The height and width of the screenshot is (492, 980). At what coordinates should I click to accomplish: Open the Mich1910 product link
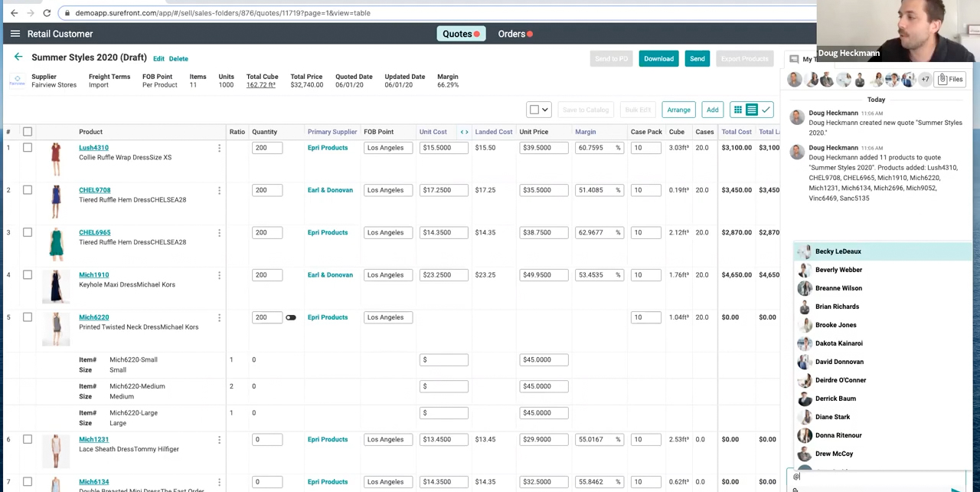(x=94, y=275)
